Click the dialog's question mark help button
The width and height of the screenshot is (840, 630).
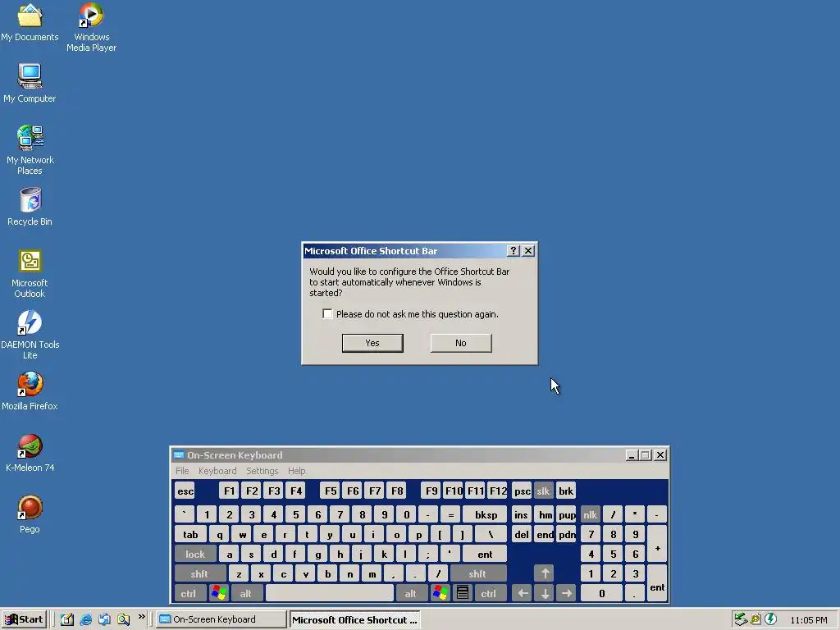[514, 251]
